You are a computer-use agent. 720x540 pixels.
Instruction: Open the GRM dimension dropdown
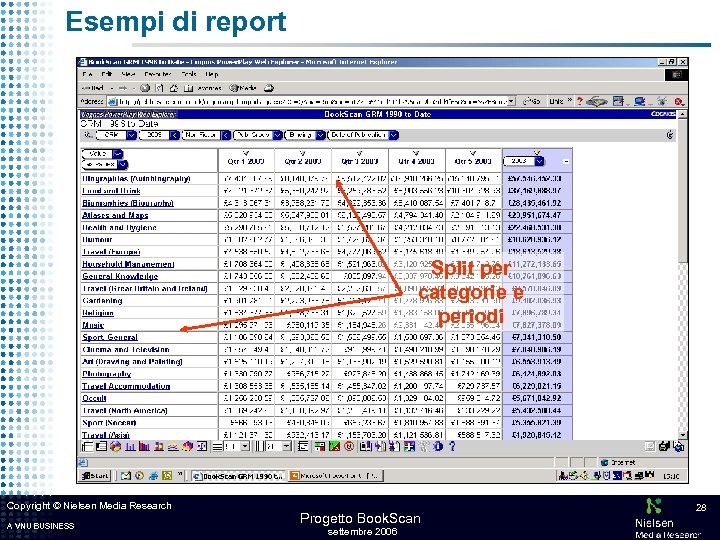tap(131, 135)
